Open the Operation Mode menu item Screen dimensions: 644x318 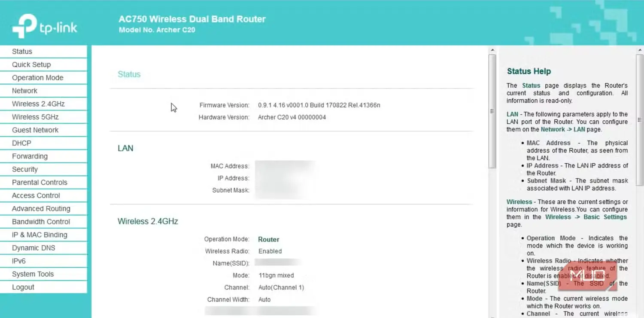pyautogui.click(x=43, y=78)
